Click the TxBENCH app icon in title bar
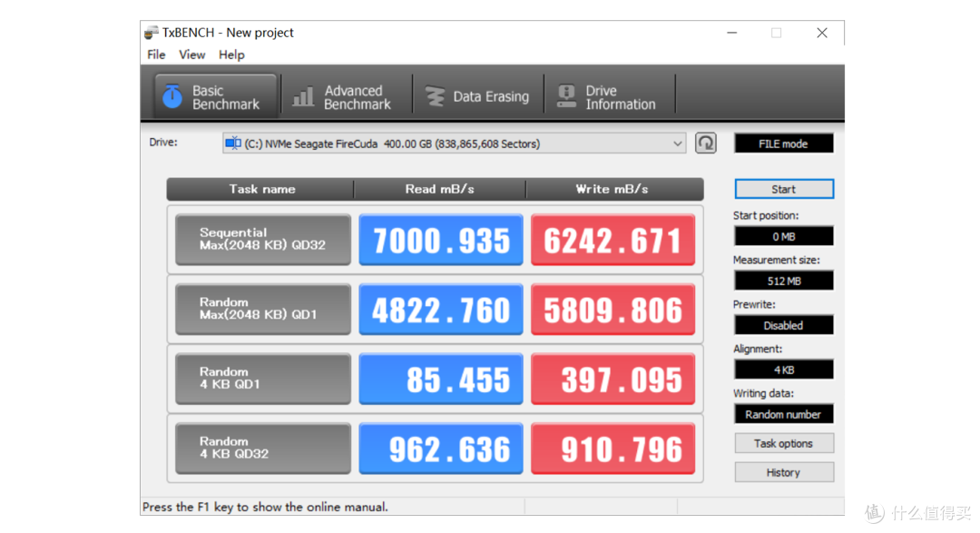This screenshot has height=533, width=980. point(152,33)
